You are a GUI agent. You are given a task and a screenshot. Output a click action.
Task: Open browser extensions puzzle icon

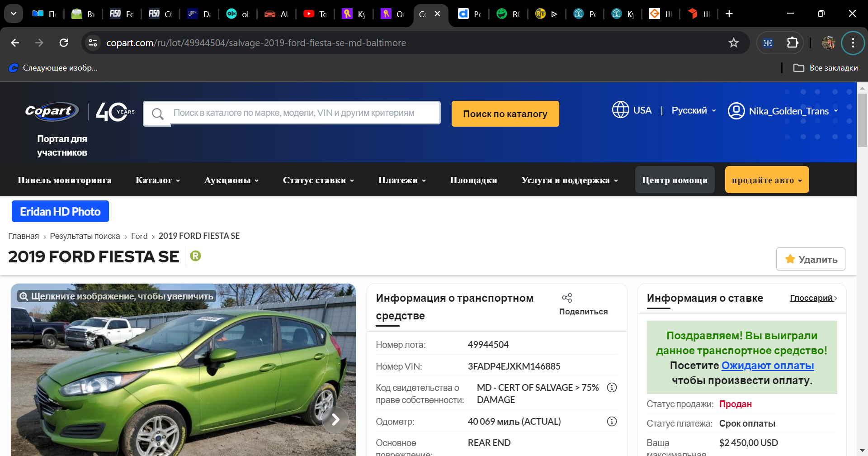point(793,43)
